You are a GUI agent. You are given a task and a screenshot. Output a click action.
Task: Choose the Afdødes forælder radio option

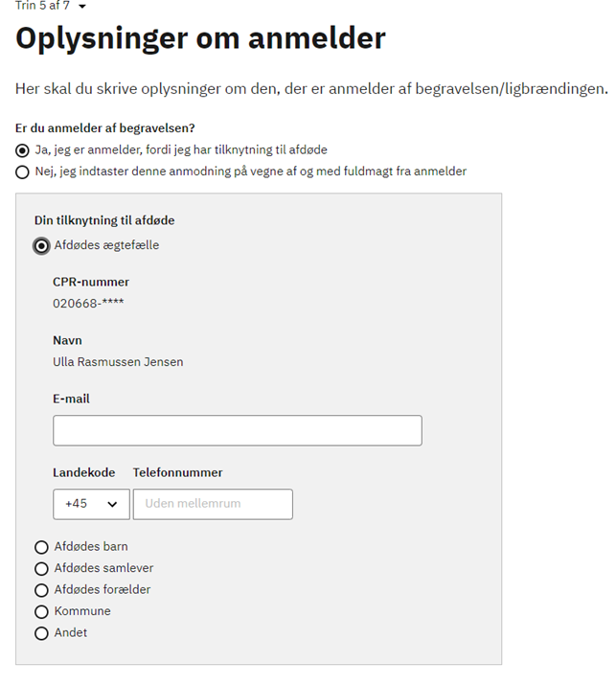click(41, 590)
